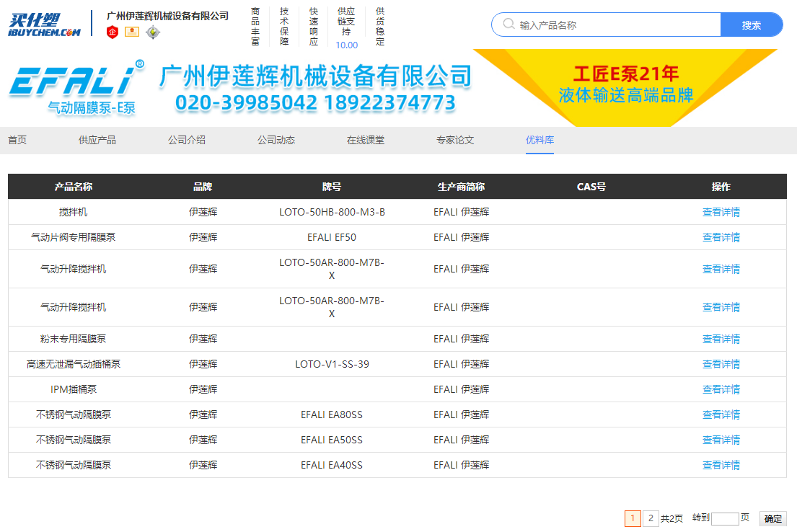
Task: Click the 操作 column header
Action: (x=721, y=187)
